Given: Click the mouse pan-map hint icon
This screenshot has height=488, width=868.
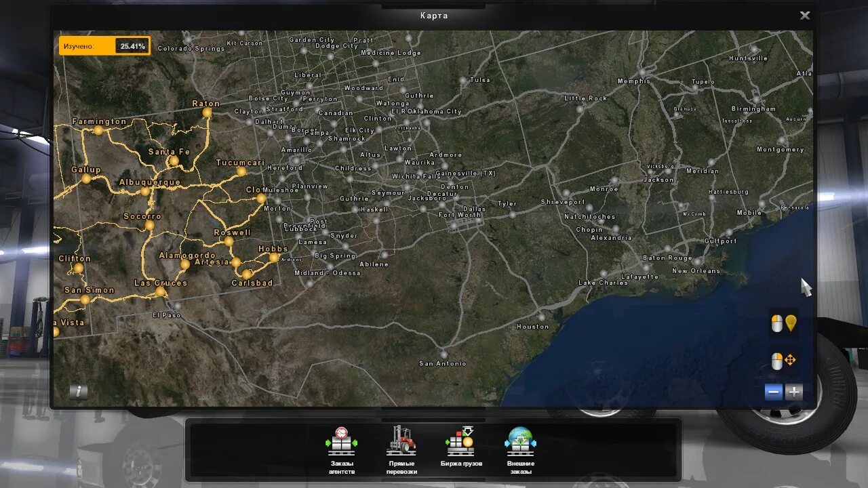Looking at the screenshot, I should (784, 361).
